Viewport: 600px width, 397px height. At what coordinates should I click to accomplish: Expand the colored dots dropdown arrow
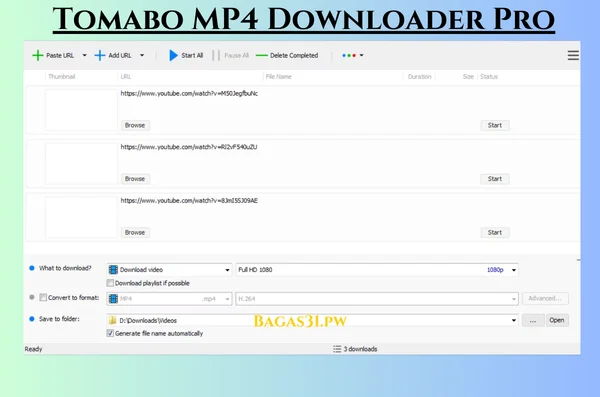(x=362, y=56)
